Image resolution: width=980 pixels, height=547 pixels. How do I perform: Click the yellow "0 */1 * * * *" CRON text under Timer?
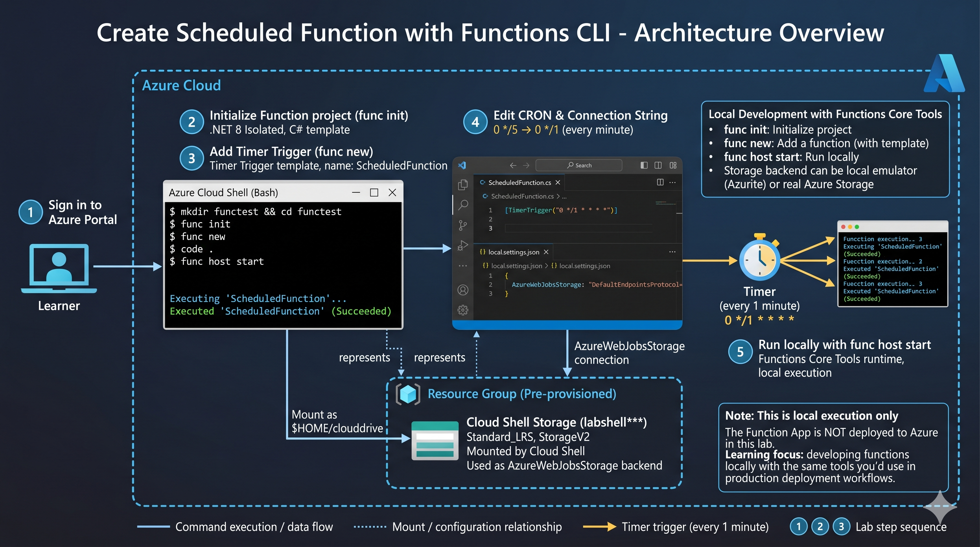pos(759,320)
